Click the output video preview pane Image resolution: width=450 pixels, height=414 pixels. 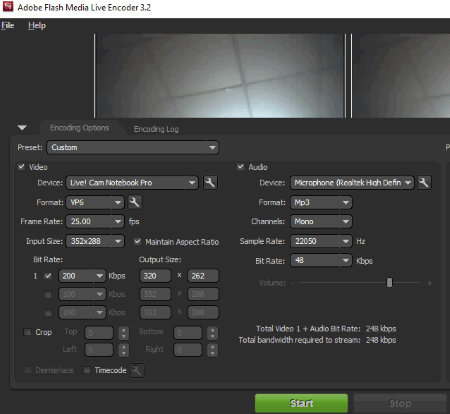401,76
